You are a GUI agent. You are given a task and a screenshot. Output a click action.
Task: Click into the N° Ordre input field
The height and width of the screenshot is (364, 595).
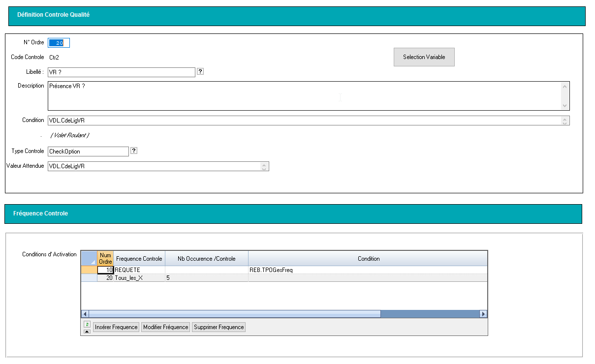59,43
